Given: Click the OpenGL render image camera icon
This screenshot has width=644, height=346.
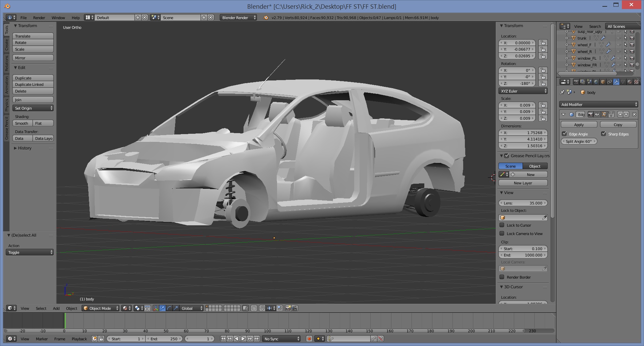Looking at the screenshot, I should (288, 308).
